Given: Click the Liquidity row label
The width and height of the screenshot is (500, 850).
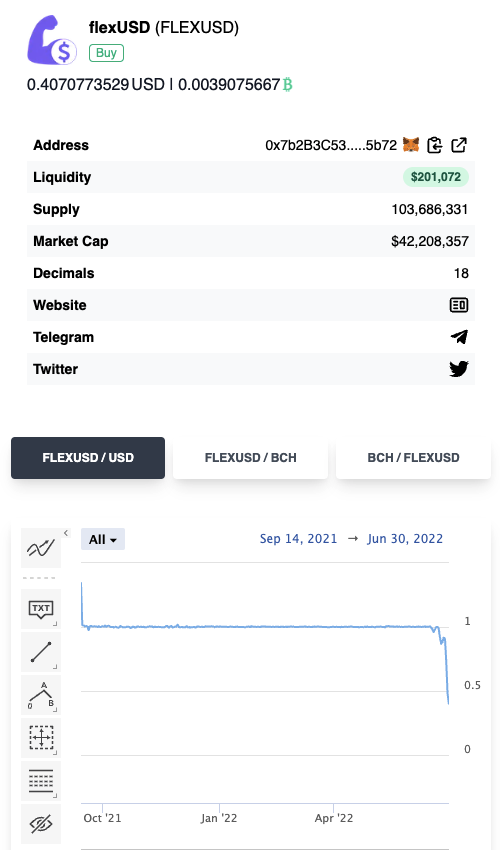Looking at the screenshot, I should coord(62,177).
